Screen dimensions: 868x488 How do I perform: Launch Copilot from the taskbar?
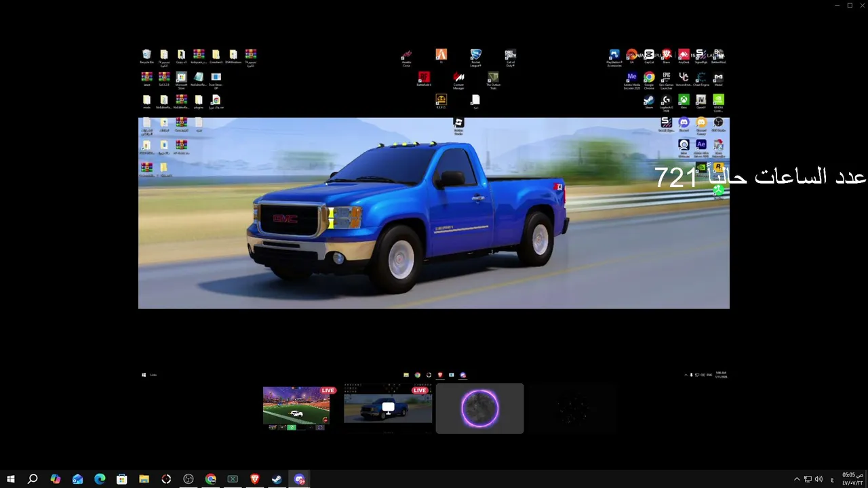point(55,479)
